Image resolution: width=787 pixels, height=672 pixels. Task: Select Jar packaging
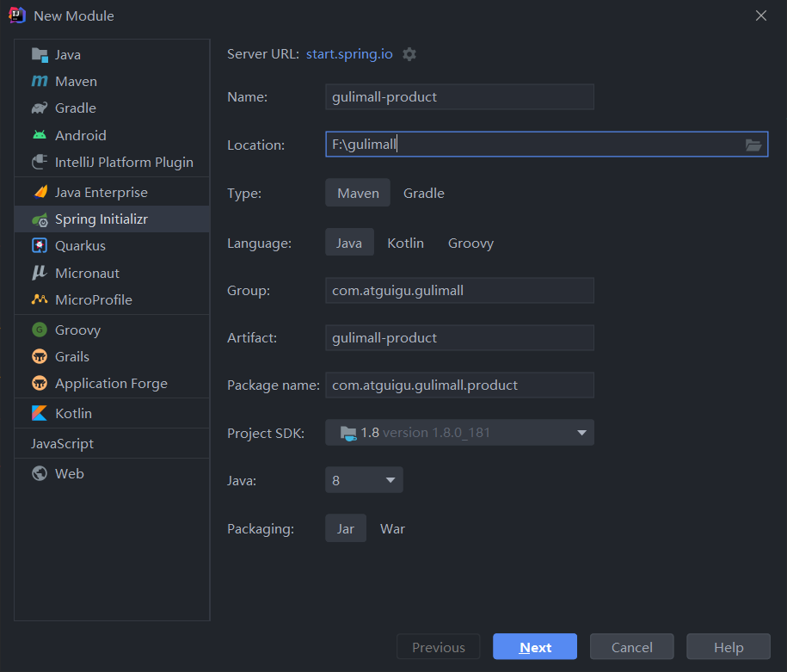[x=345, y=528]
